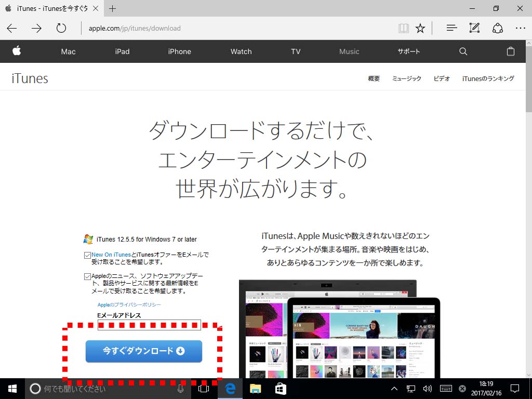Open the Appleのプライバシーポリシー link
Image resolution: width=532 pixels, height=399 pixels.
tap(129, 305)
